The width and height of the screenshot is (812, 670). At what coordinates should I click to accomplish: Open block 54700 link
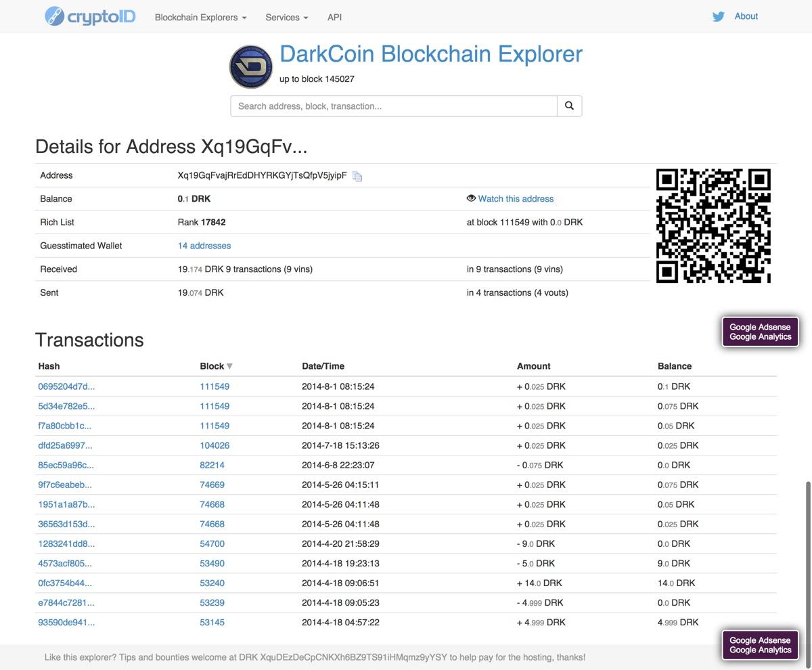coord(212,543)
